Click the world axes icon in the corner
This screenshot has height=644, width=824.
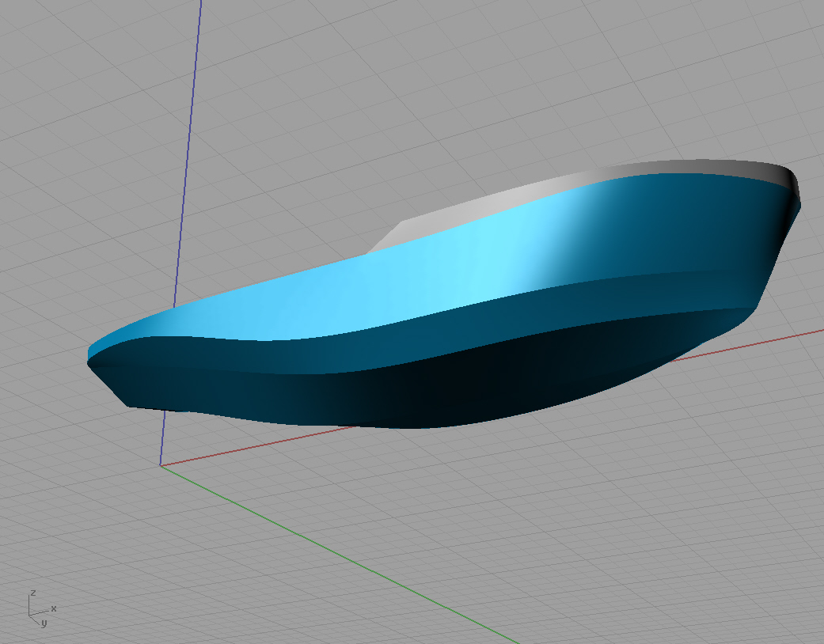click(x=41, y=609)
